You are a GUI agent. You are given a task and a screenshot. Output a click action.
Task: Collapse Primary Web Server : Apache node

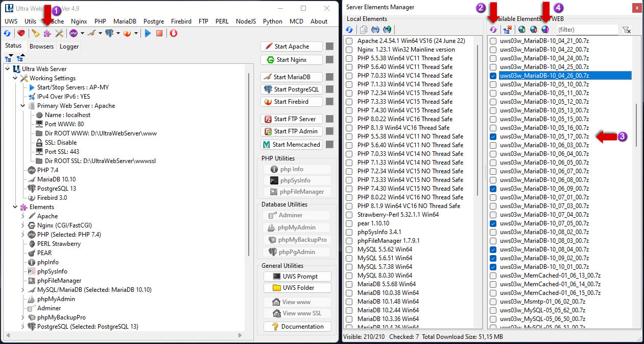(x=23, y=106)
